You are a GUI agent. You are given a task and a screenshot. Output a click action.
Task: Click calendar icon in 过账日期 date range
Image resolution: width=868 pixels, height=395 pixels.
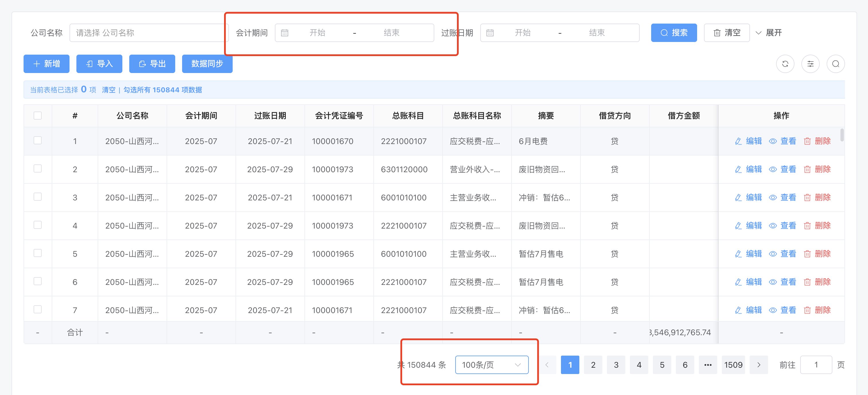[x=490, y=33]
